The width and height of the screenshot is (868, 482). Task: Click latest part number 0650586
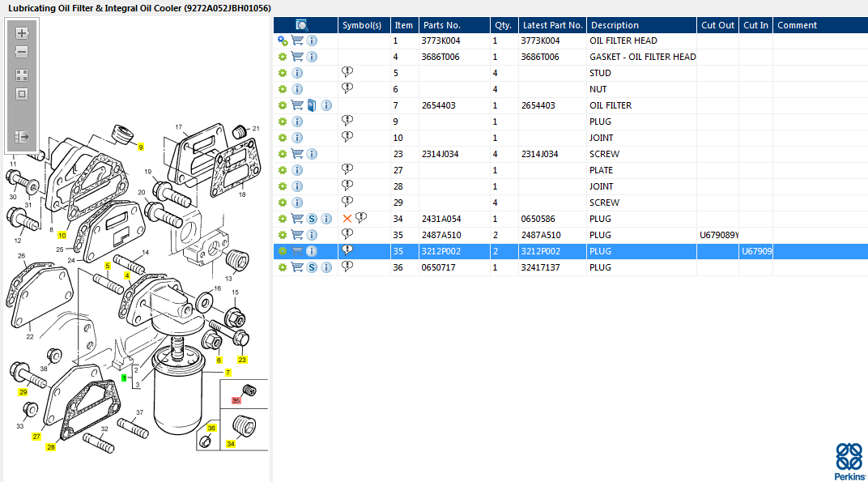pyautogui.click(x=538, y=219)
